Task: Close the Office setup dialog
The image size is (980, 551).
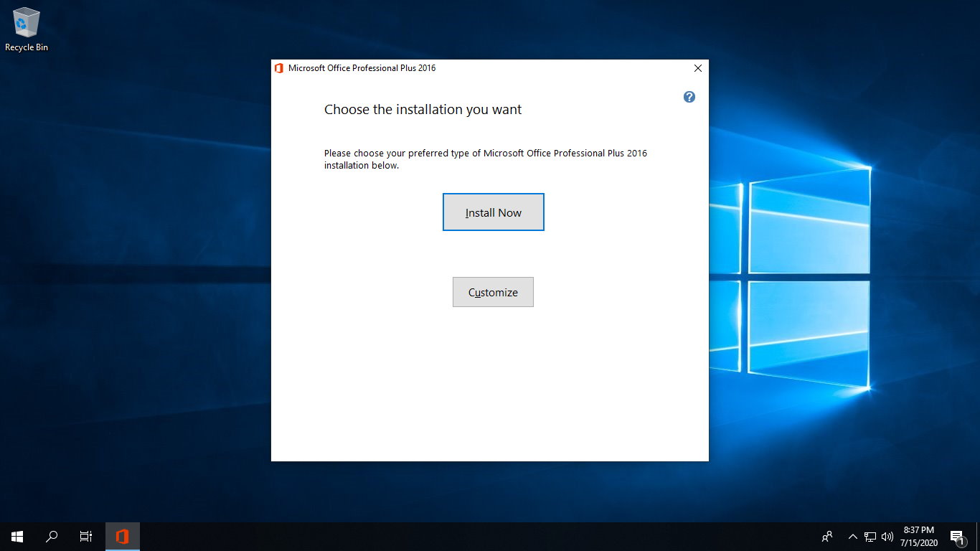Action: point(698,68)
